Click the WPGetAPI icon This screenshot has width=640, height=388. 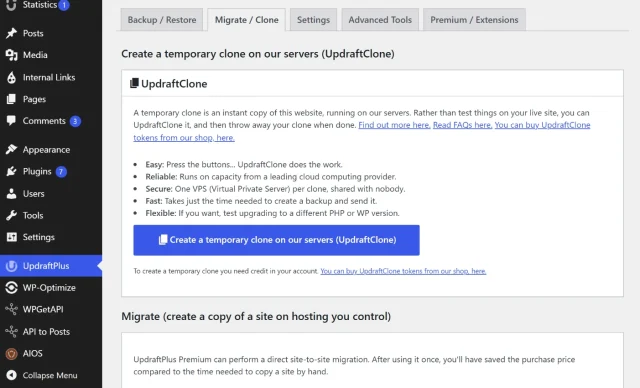(x=11, y=309)
